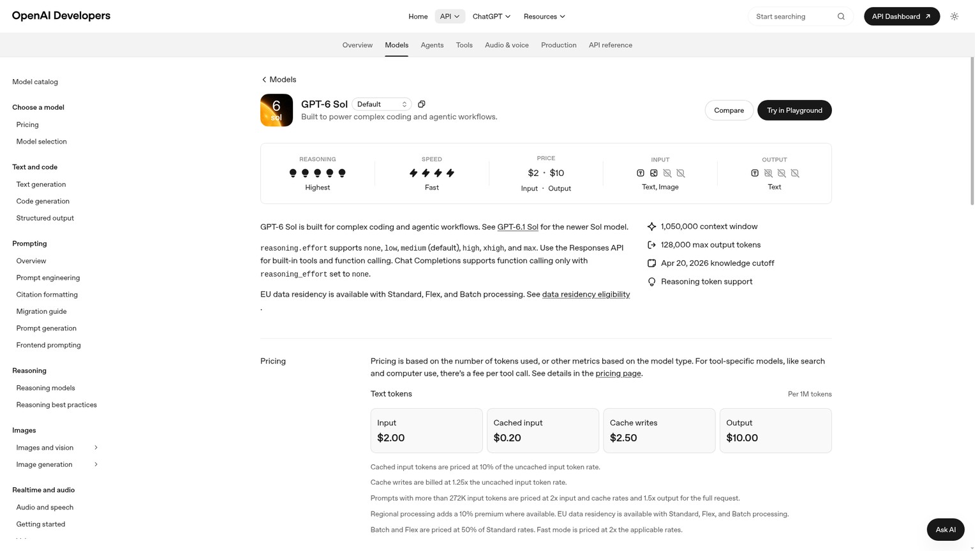Copy the model name via copy icon
This screenshot has width=980, height=551.
tap(422, 104)
